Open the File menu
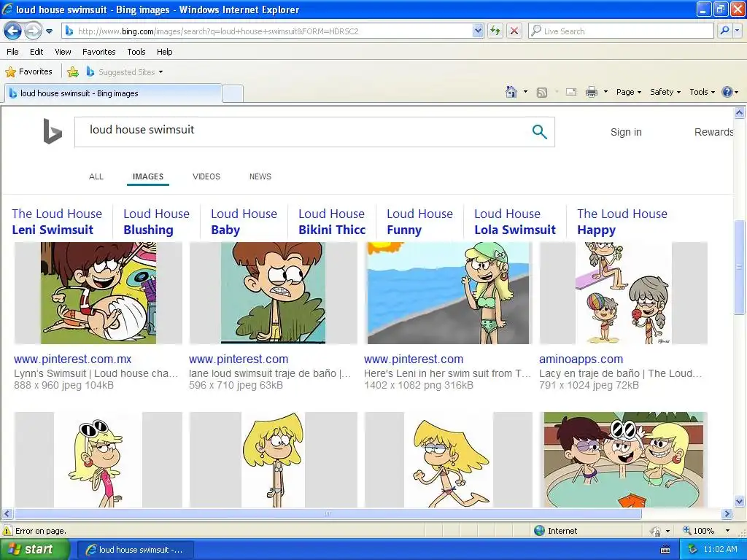Viewport: 747px width, 560px height. 13,52
